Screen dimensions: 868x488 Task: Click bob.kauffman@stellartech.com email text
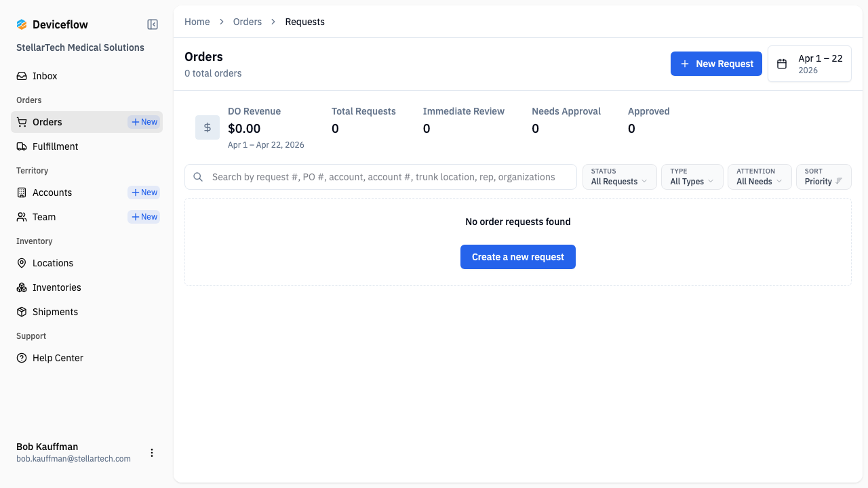(x=73, y=459)
